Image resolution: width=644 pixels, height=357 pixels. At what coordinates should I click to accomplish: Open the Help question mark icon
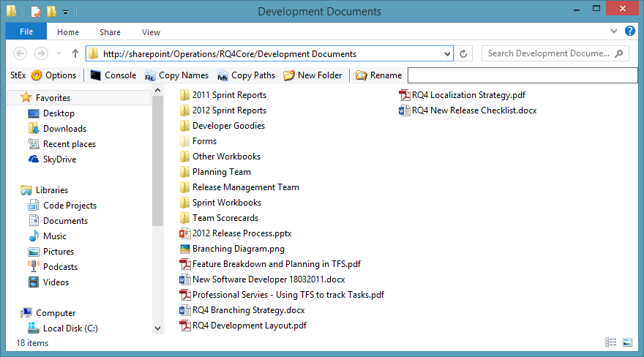(629, 31)
